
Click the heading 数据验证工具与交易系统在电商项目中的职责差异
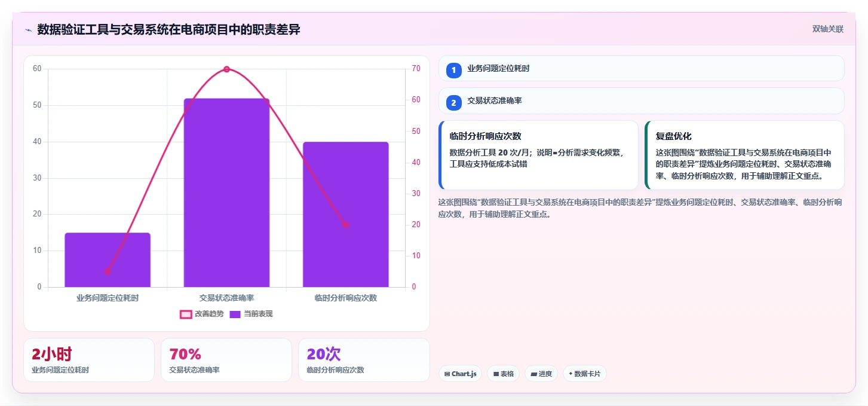tap(168, 29)
